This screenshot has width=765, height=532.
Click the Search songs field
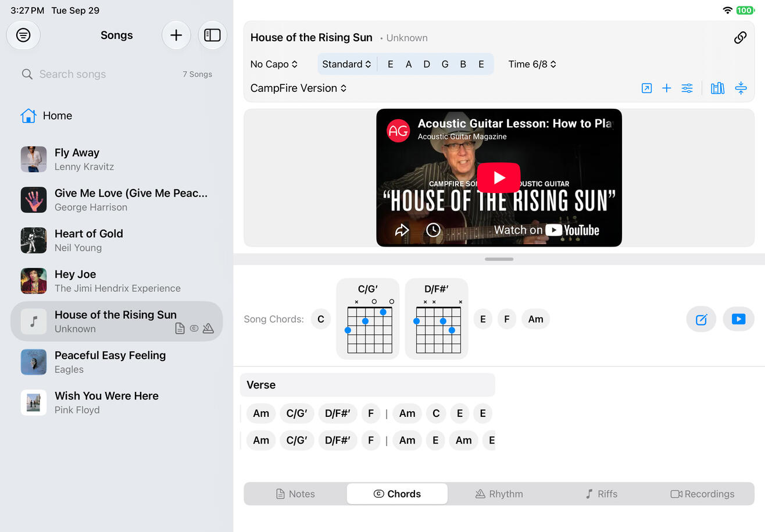coord(116,74)
